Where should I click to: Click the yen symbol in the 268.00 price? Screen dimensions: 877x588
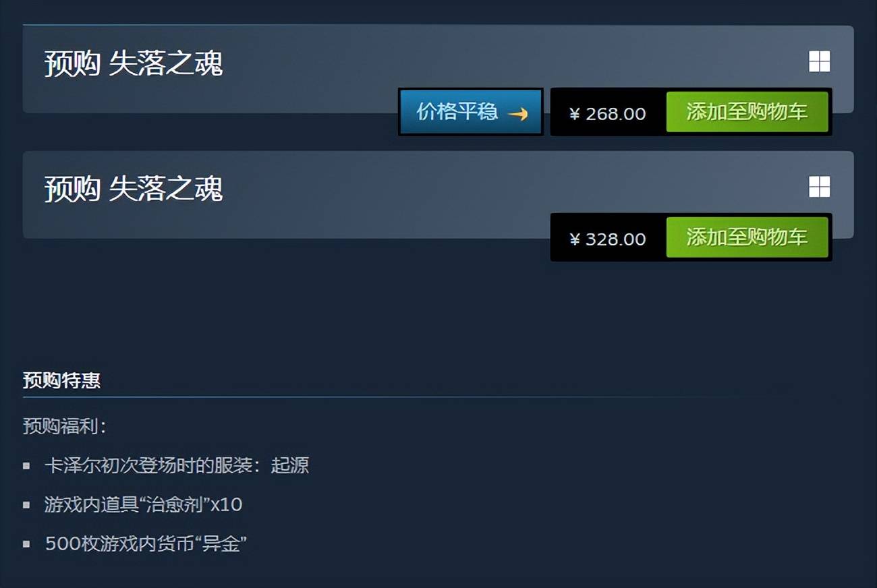tap(575, 114)
